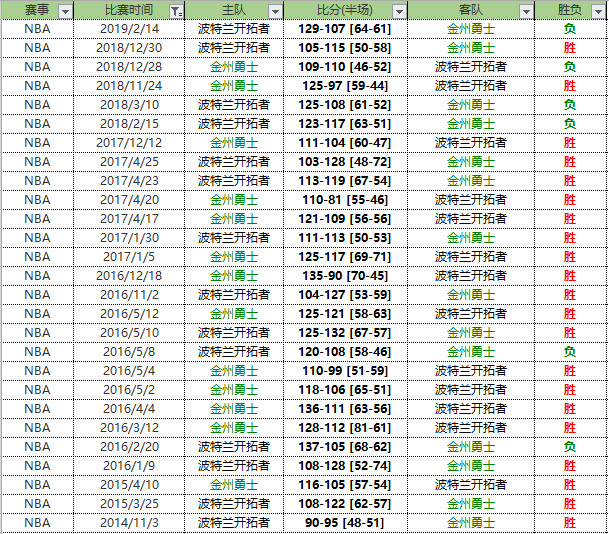Image resolution: width=609 pixels, height=534 pixels.
Task: Select score cell 125-108 [61-52]
Action: coord(345,105)
